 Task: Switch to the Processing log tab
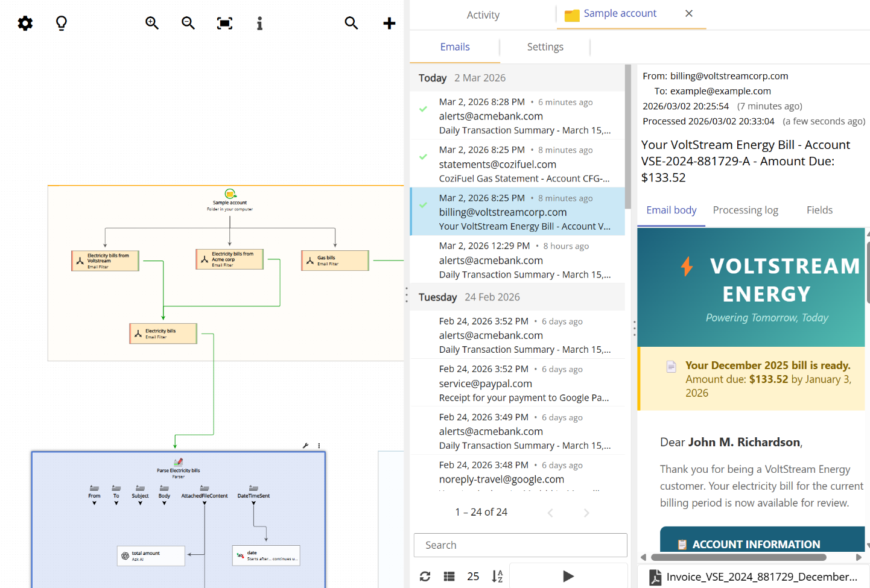745,210
